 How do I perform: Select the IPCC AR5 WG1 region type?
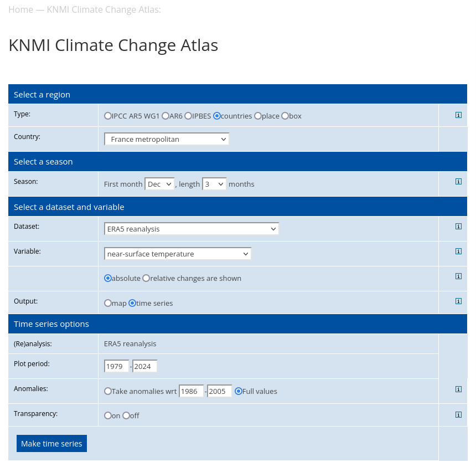tap(108, 116)
